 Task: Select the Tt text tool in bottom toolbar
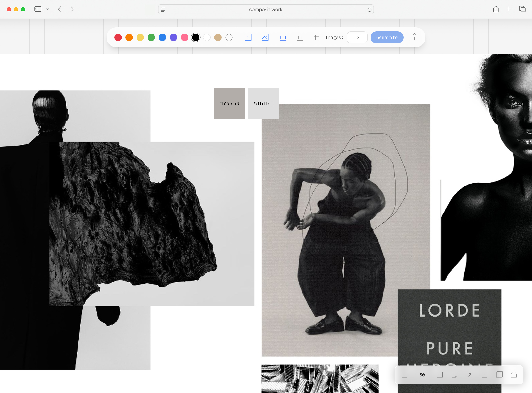pos(484,375)
